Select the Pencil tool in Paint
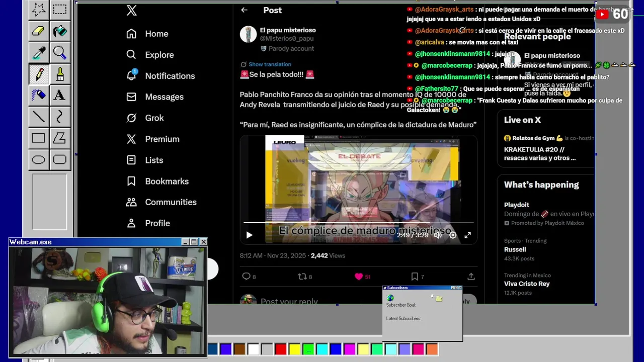The width and height of the screenshot is (644, 362). 39,74
